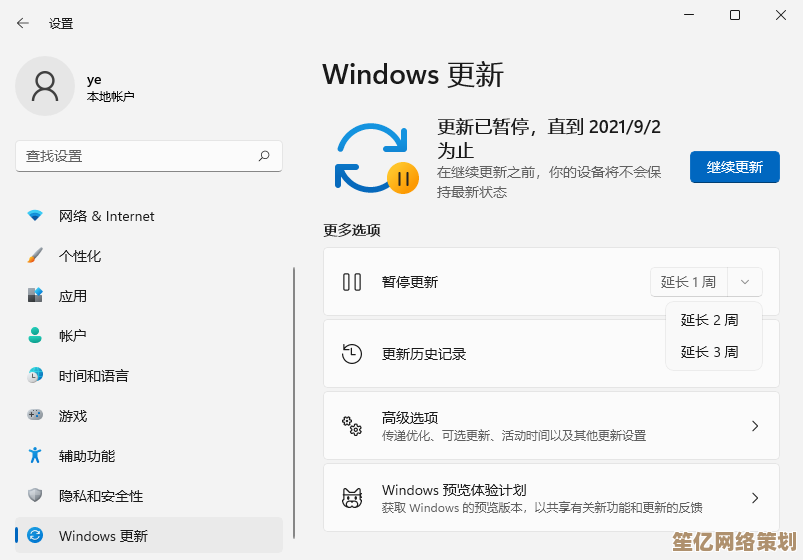Viewport: 803px width, 560px height.
Task: Open the 个性化 settings page
Action: pyautogui.click(x=149, y=256)
